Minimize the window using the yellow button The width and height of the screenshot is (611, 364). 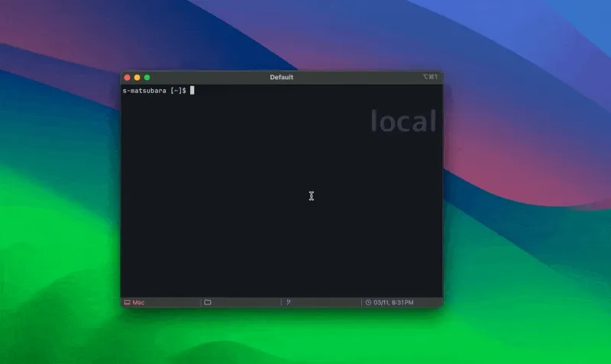(137, 77)
